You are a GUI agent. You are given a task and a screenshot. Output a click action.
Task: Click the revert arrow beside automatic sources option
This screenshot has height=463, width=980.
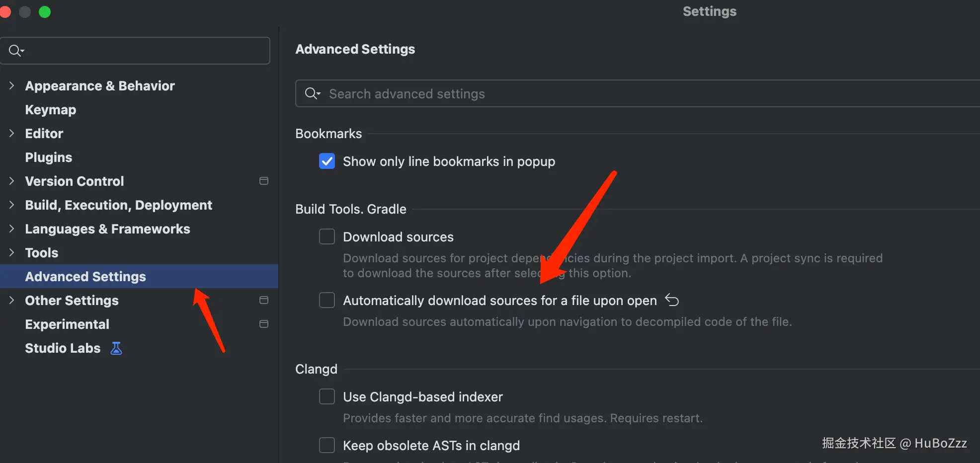click(672, 300)
